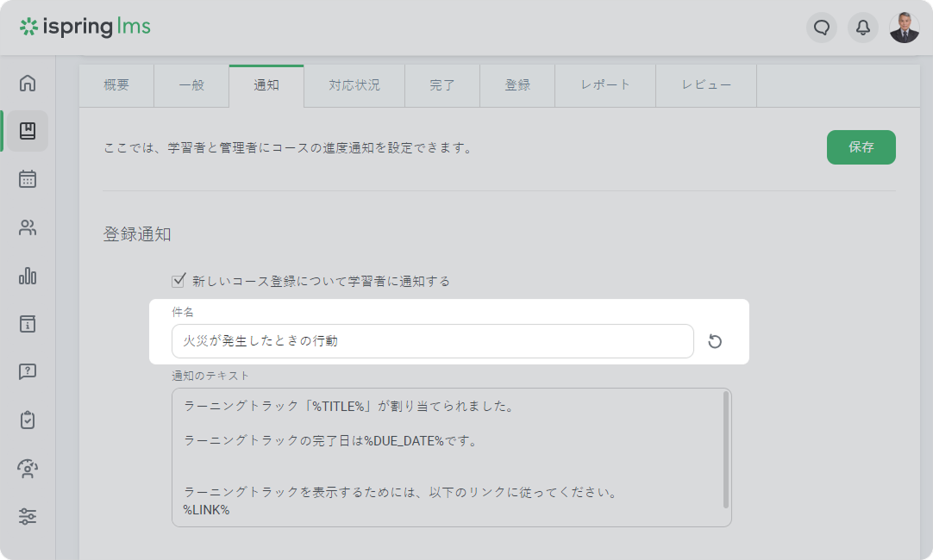Image resolution: width=933 pixels, height=560 pixels.
Task: Open the question mark speech bubble icon
Action: (x=28, y=372)
